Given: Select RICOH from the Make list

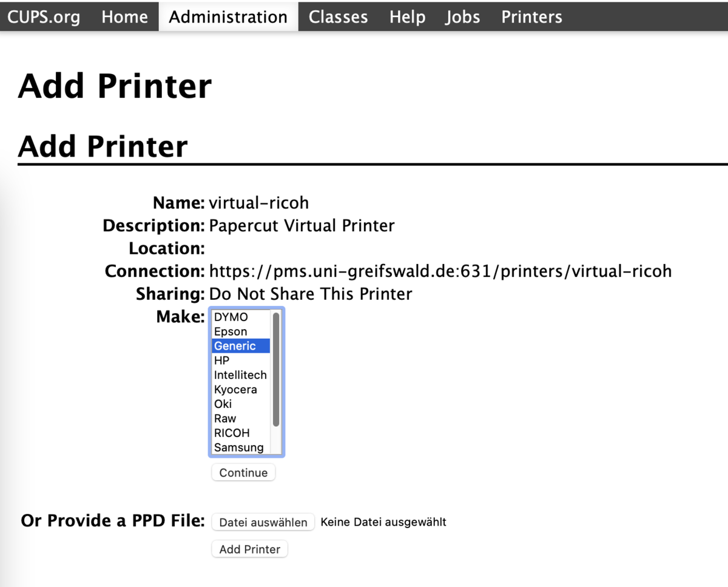Looking at the screenshot, I should (232, 433).
